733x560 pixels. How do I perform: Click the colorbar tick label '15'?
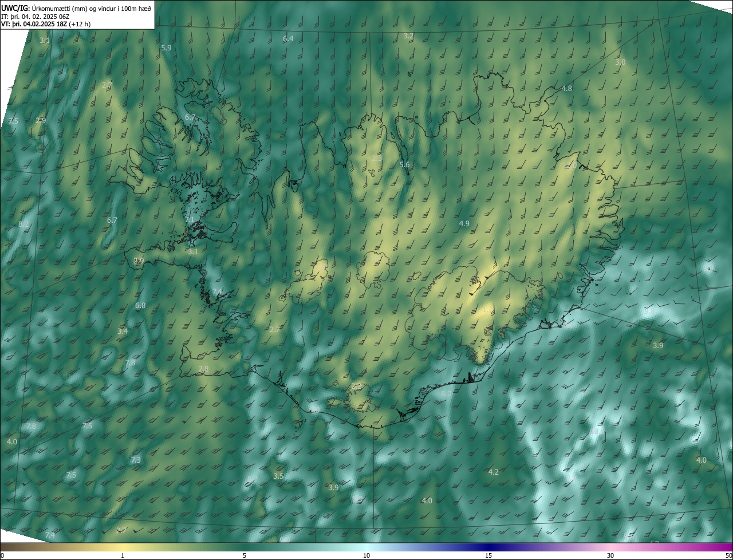[488, 555]
